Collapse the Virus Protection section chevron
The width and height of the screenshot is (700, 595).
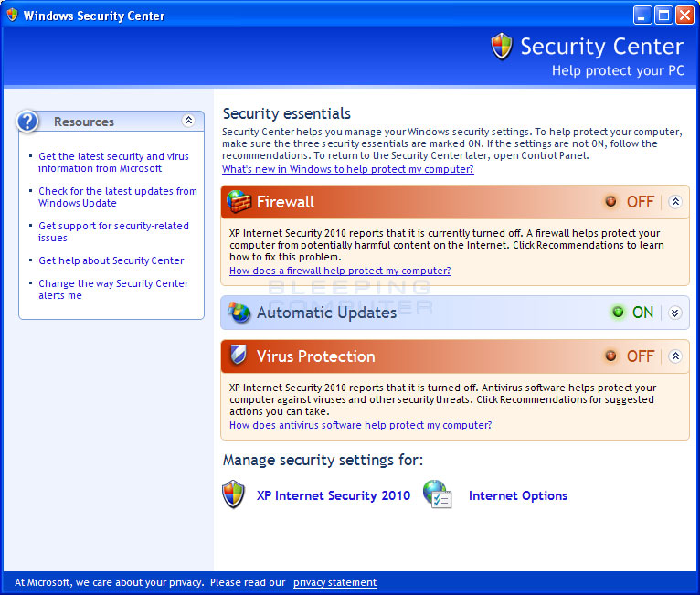click(675, 356)
